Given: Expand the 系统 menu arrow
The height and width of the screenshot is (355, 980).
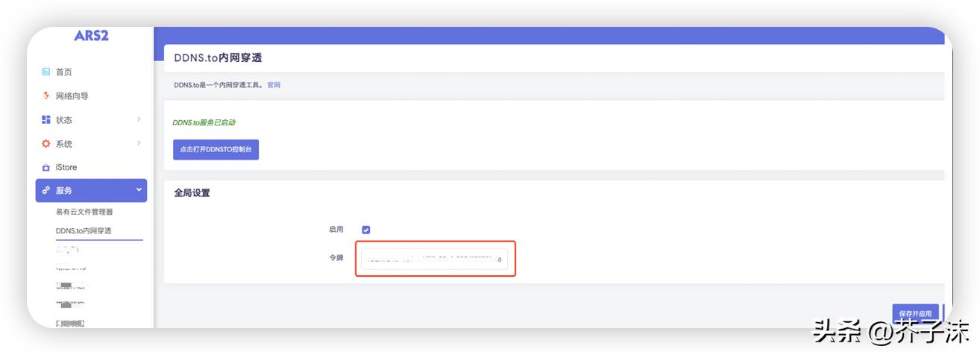Looking at the screenshot, I should 139,143.
